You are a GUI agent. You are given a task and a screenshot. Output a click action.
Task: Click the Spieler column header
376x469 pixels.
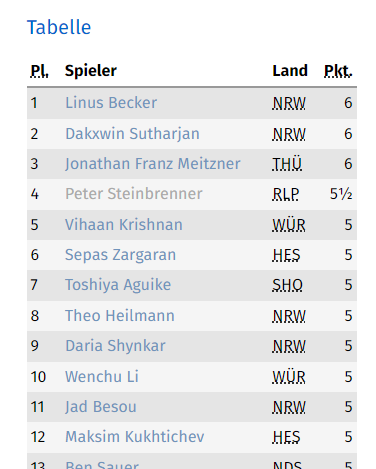click(91, 71)
